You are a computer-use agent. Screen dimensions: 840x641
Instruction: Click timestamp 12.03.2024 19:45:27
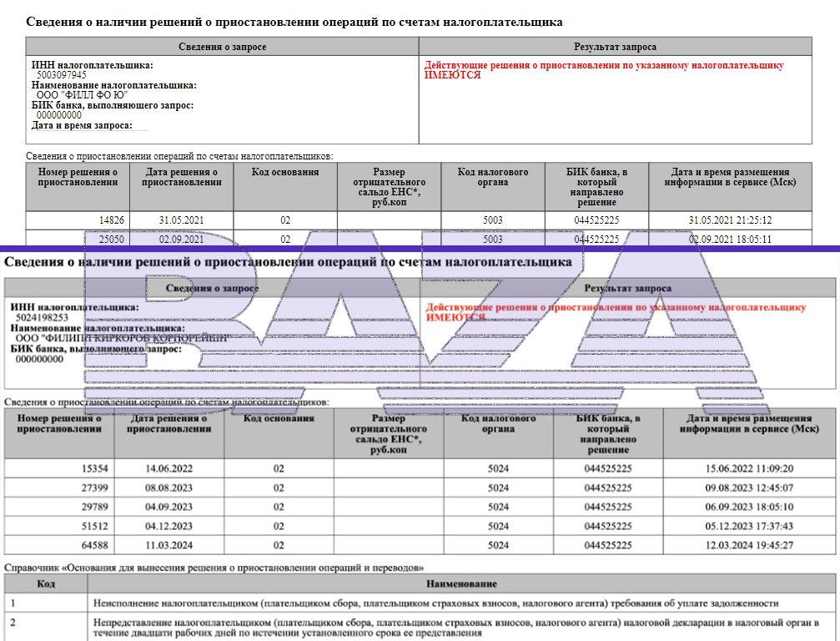[749, 546]
